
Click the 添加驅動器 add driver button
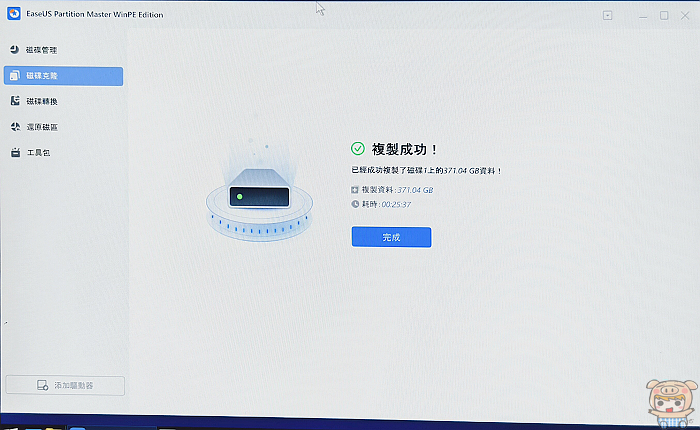point(65,385)
